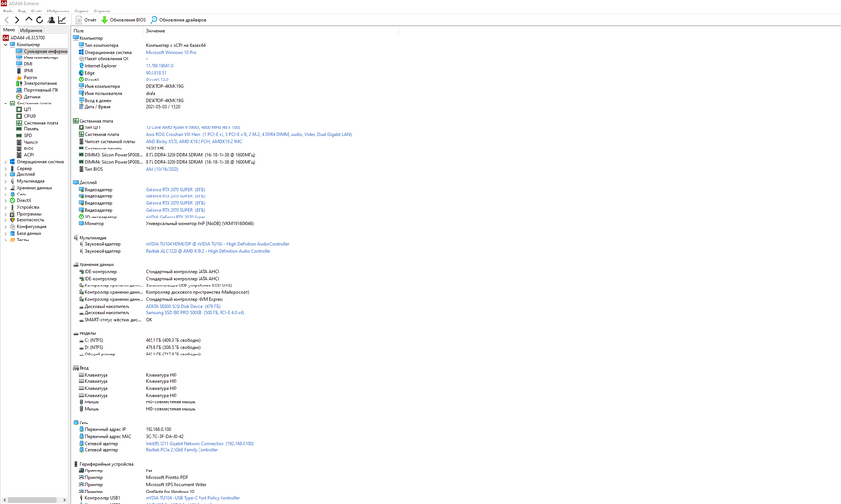Open the Отчёт report toolbar button
Viewport: 841px width, 504px height.
click(85, 20)
